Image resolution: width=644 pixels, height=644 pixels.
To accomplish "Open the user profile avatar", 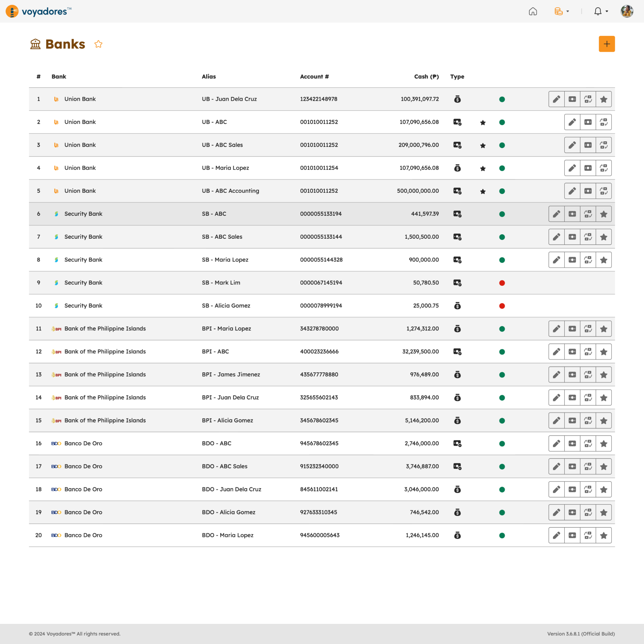I will click(627, 11).
